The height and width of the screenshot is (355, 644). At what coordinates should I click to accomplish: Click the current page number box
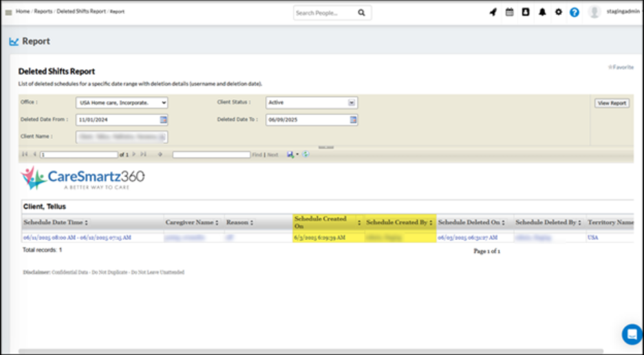79,155
